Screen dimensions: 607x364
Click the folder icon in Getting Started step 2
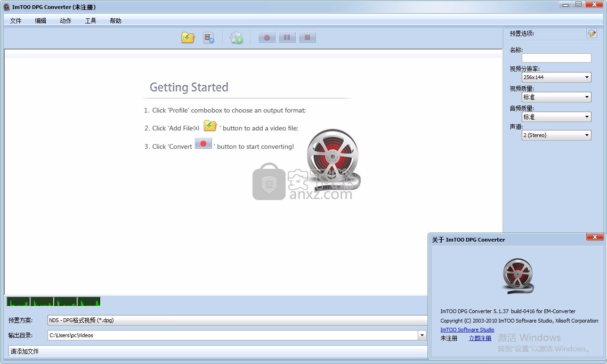pyautogui.click(x=210, y=126)
